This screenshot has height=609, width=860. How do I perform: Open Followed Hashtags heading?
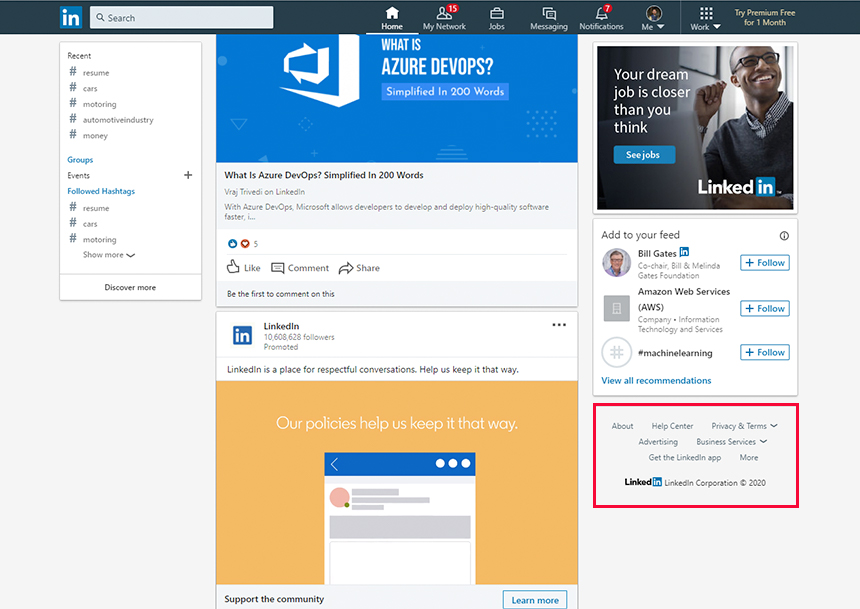point(101,191)
